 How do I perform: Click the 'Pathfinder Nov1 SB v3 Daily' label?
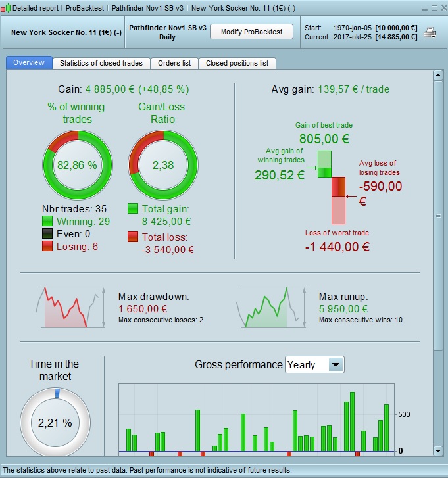(168, 32)
